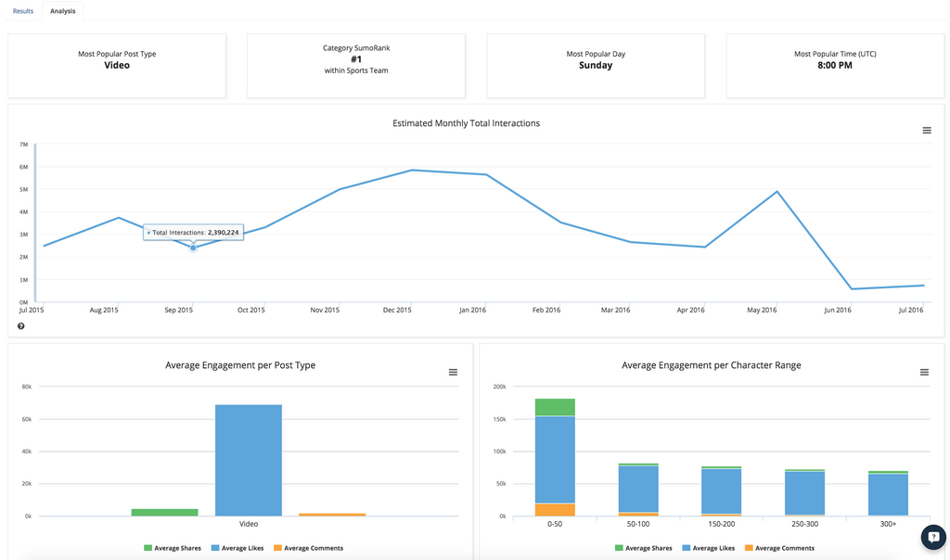Viewport: 950px width, 560px height.
Task: Click the Category SumoRank card
Action: click(356, 66)
